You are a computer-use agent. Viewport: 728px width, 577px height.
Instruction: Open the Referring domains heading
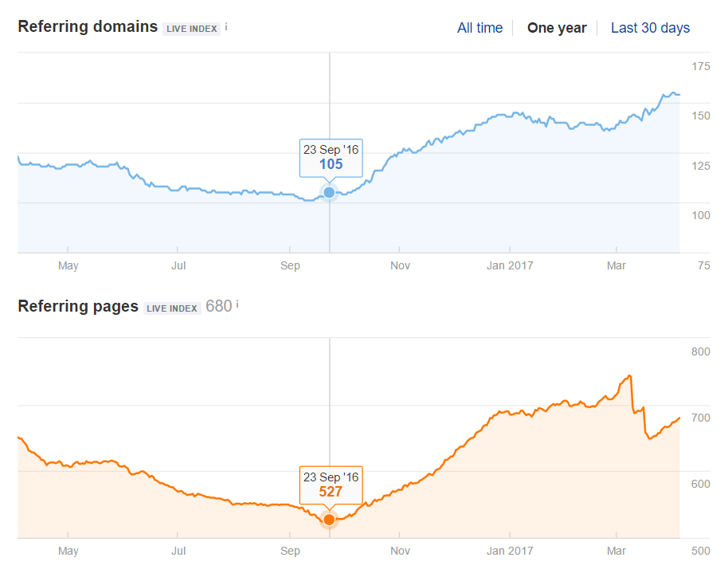coord(87,26)
